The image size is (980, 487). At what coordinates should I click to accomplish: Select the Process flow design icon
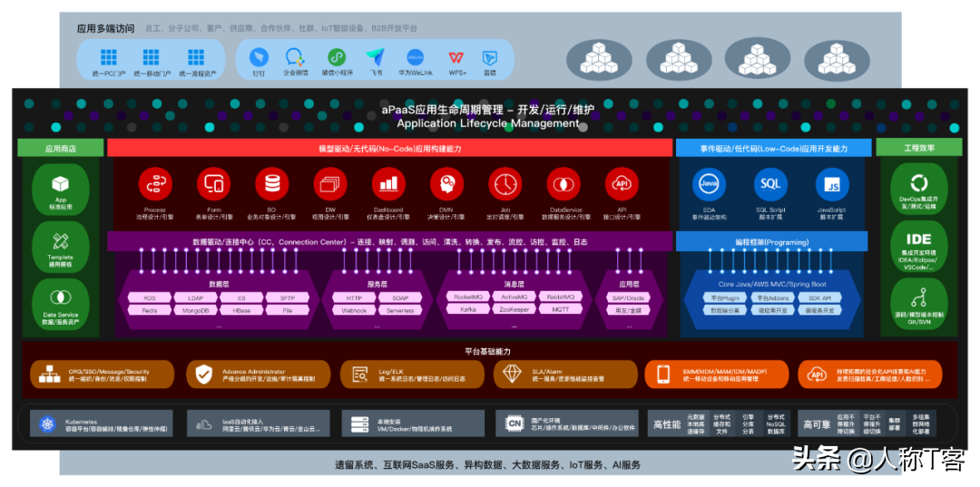pyautogui.click(x=155, y=184)
